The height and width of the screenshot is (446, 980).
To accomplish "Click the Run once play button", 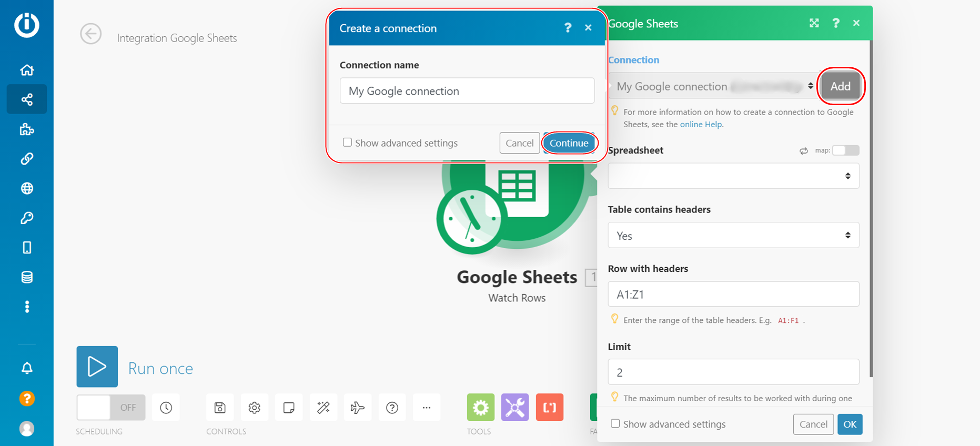I will click(97, 367).
